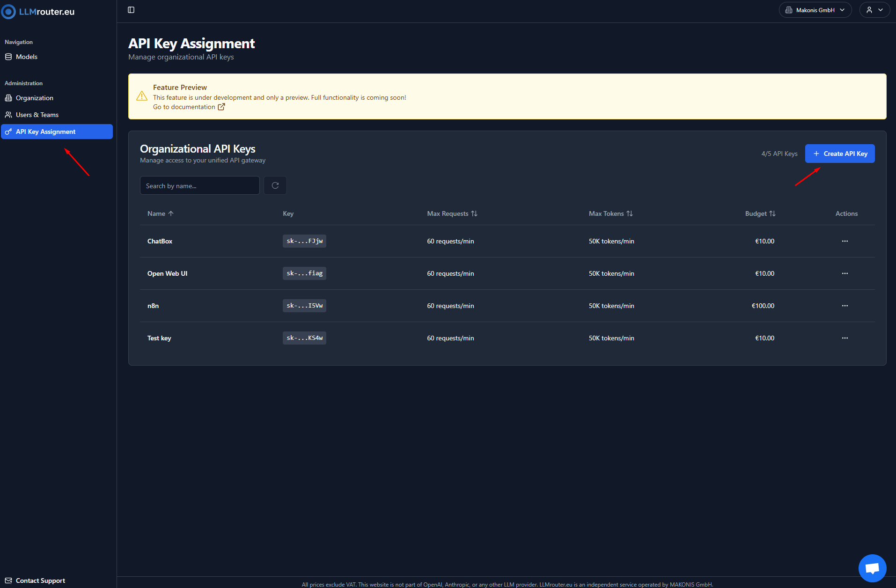896x588 pixels.
Task: Open Organization settings in sidebar
Action: click(x=34, y=98)
